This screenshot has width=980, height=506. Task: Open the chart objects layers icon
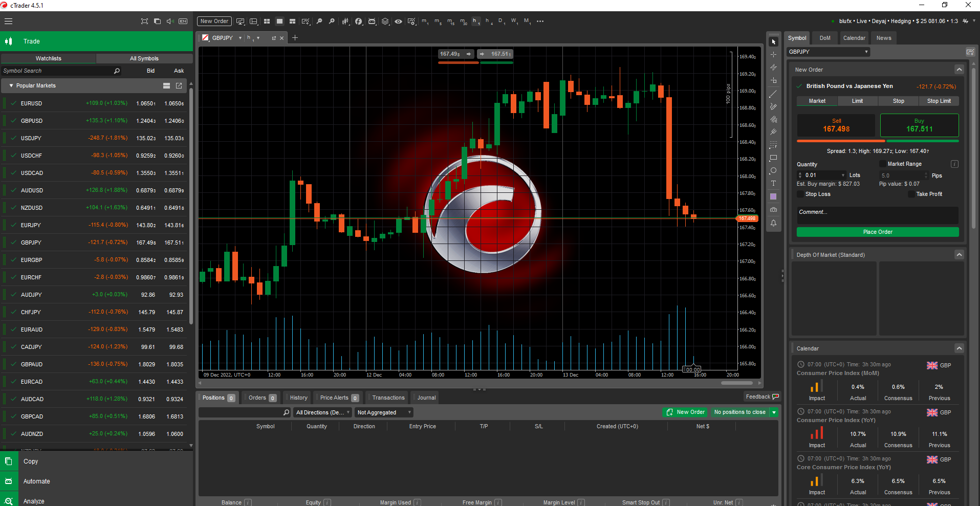click(385, 21)
